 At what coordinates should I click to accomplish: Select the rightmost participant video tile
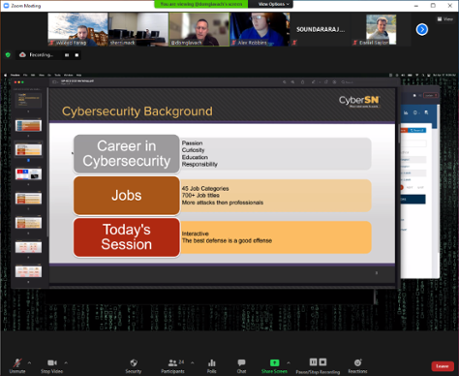tap(381, 29)
